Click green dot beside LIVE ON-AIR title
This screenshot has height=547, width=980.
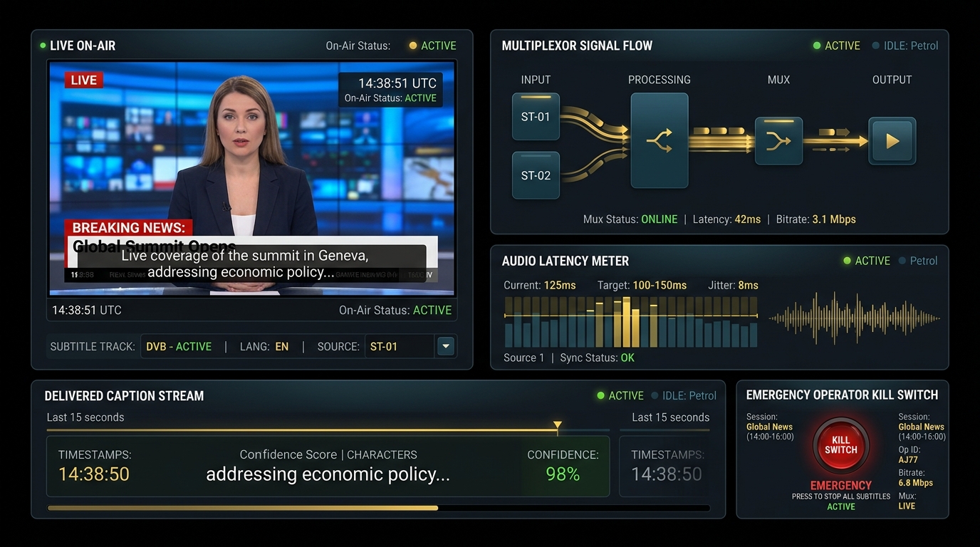pos(43,46)
